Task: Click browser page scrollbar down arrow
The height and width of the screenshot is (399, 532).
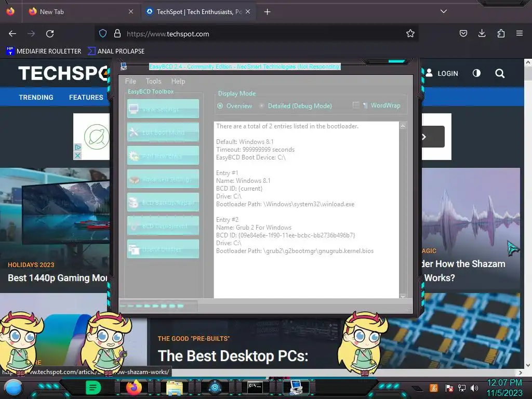Action: pos(528,365)
